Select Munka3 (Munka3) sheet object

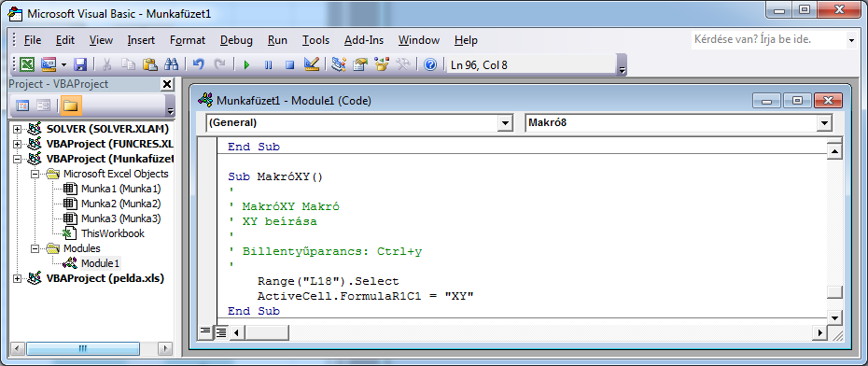tap(120, 218)
